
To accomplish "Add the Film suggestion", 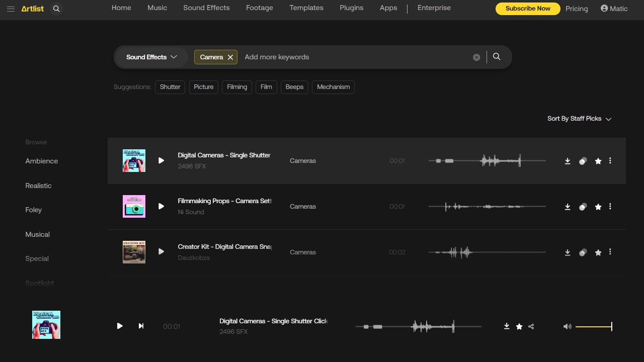I will pos(266,87).
